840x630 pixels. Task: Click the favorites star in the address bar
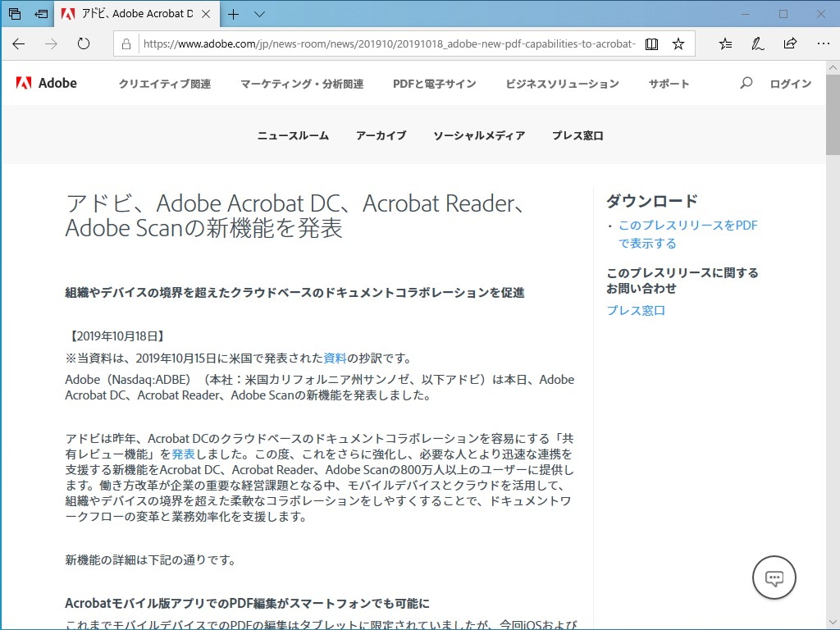[x=678, y=43]
